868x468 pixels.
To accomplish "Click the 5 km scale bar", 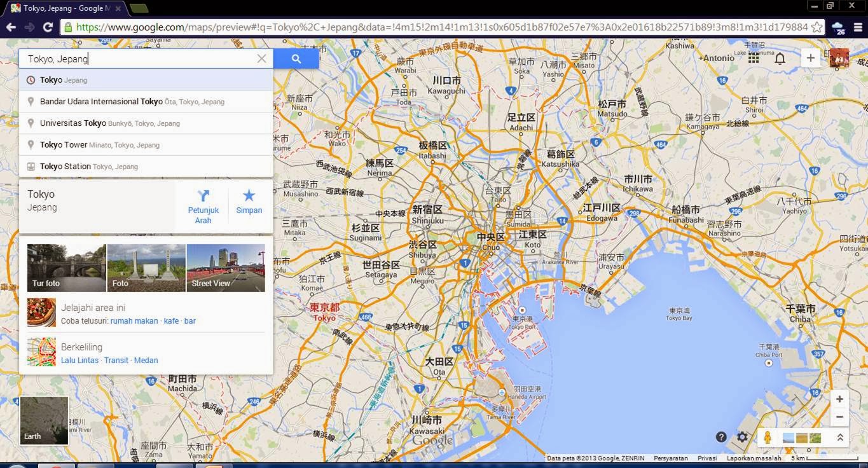I will click(824, 458).
